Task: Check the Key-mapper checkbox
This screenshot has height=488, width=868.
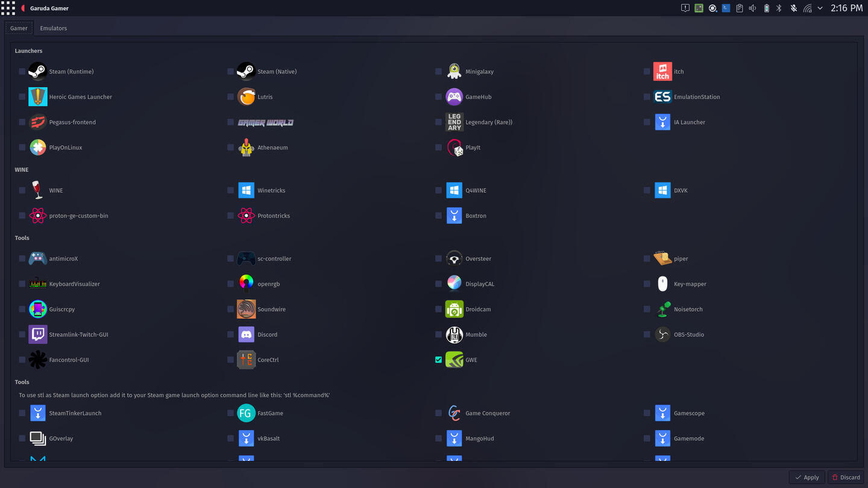Action: pos(647,284)
